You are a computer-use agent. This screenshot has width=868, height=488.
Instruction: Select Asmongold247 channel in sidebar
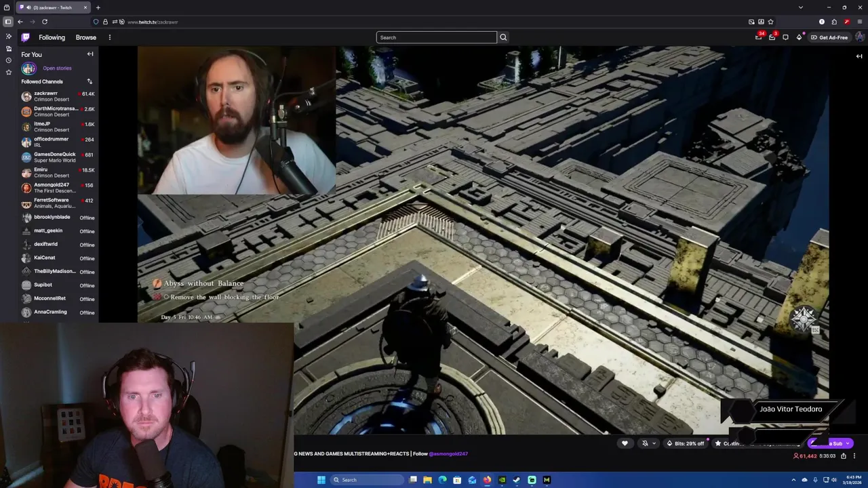(x=58, y=188)
